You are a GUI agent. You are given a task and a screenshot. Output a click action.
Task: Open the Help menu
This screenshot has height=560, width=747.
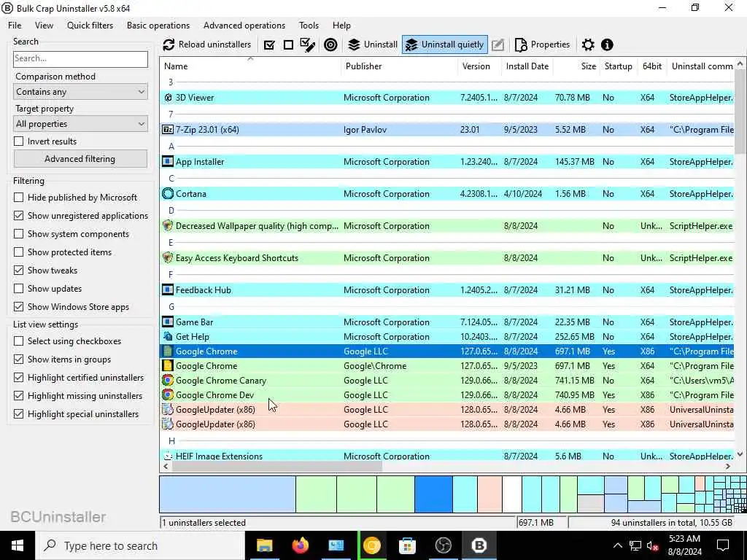pyautogui.click(x=341, y=26)
